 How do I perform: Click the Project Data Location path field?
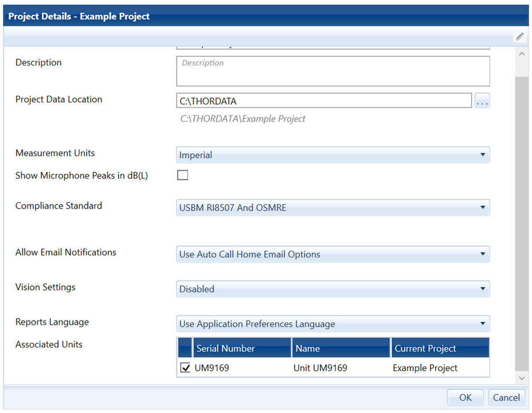324,101
